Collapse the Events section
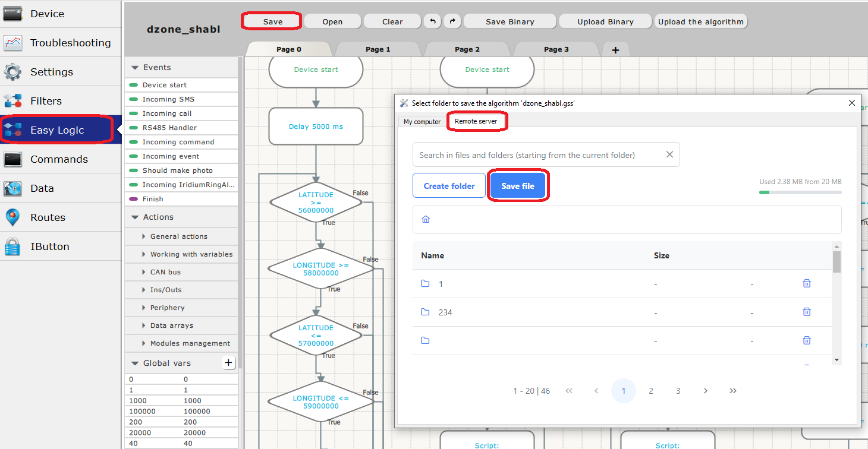Viewport: 868px width, 449px height. tap(135, 68)
